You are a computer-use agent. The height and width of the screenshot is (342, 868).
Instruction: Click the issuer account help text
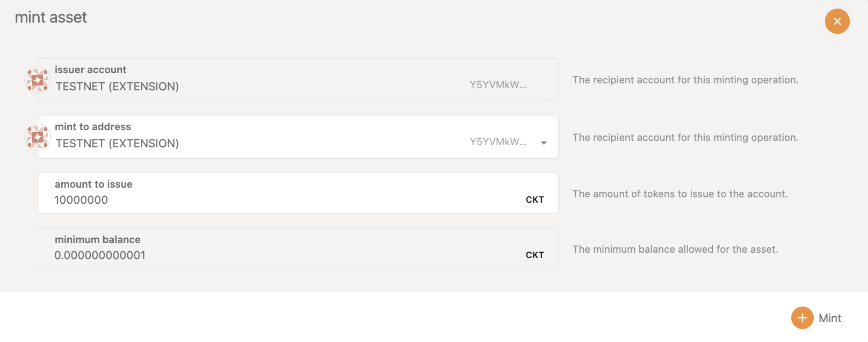[x=685, y=80]
